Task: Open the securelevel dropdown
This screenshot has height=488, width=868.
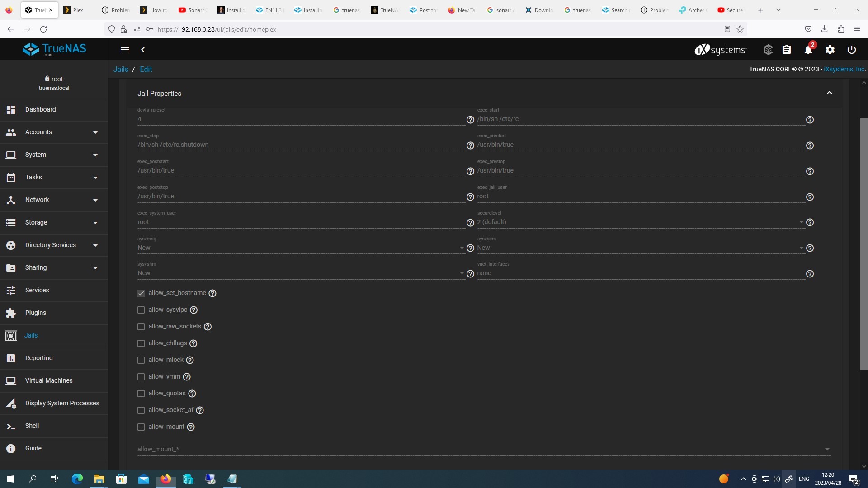Action: pos(641,222)
